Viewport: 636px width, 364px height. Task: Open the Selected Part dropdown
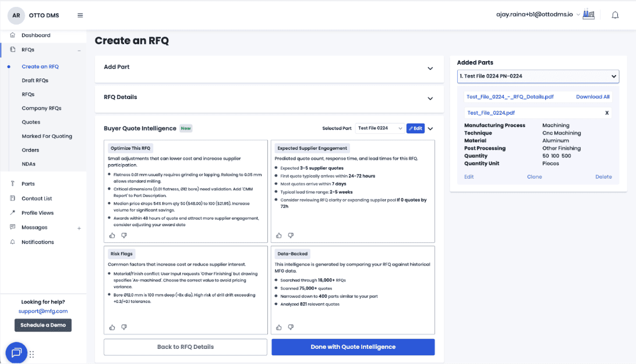(x=380, y=128)
